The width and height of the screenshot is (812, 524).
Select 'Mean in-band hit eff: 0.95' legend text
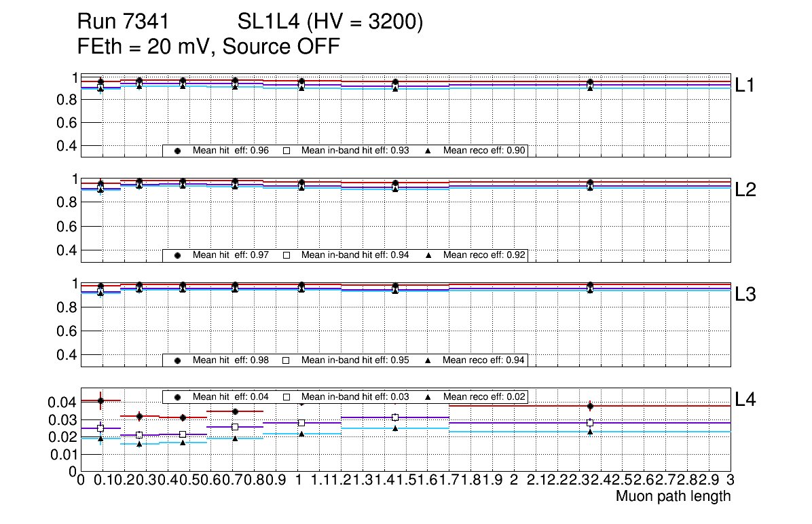(354, 360)
